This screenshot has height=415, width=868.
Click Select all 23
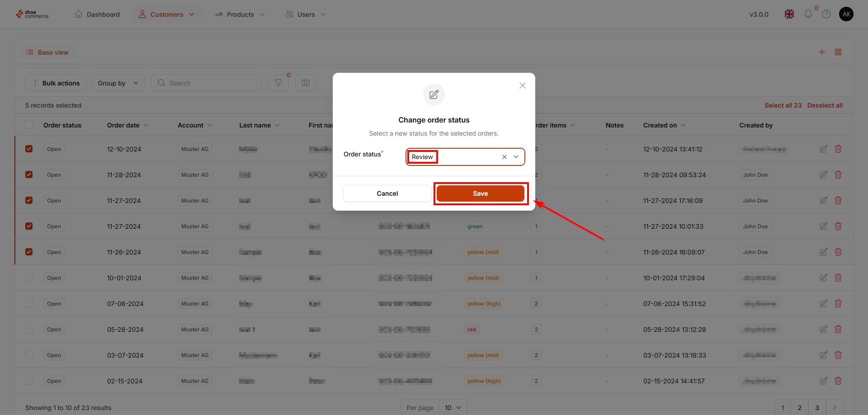[x=783, y=105]
